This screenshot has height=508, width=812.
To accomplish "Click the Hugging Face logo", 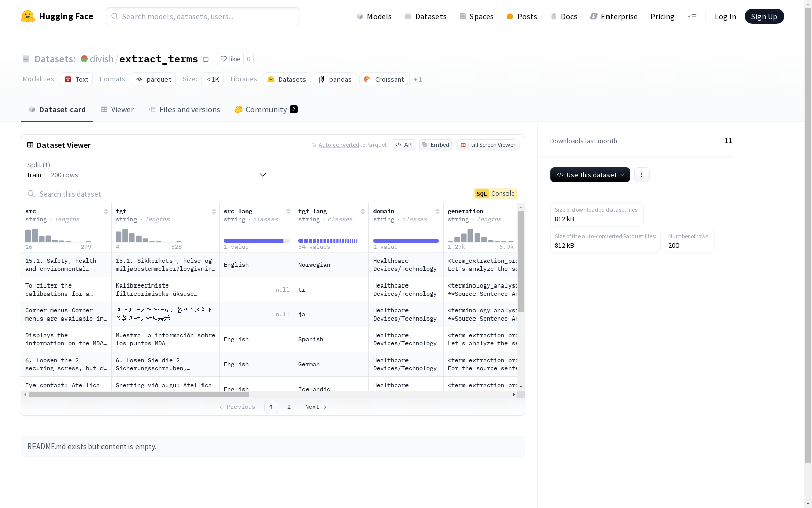I will 57,16.
